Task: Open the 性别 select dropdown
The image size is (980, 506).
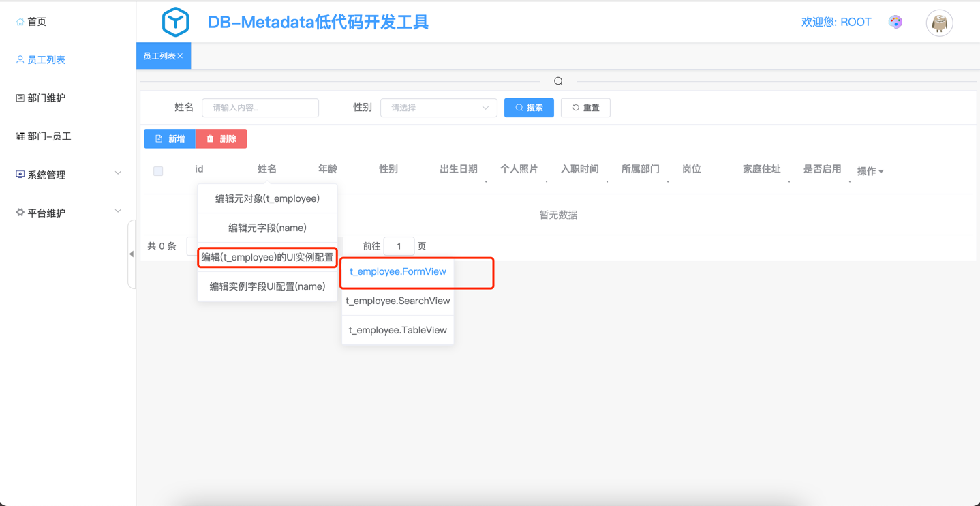Action: (438, 108)
